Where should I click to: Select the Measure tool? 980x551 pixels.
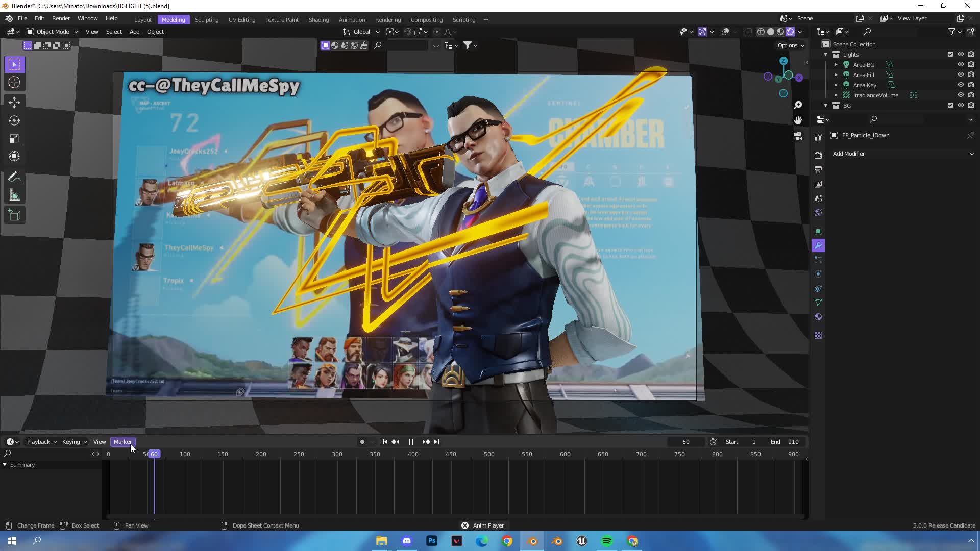tap(14, 195)
